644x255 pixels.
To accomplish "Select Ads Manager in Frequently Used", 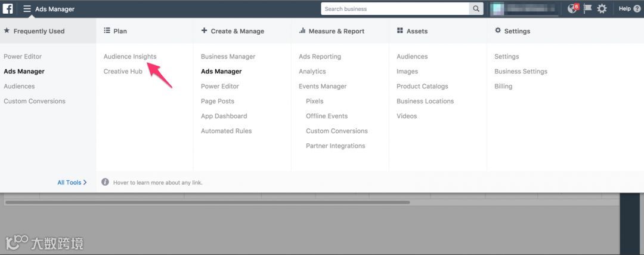I will click(24, 71).
